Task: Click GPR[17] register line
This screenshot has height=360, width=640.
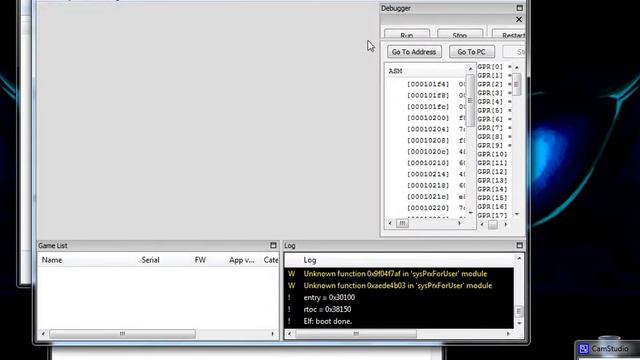Action: [494, 215]
